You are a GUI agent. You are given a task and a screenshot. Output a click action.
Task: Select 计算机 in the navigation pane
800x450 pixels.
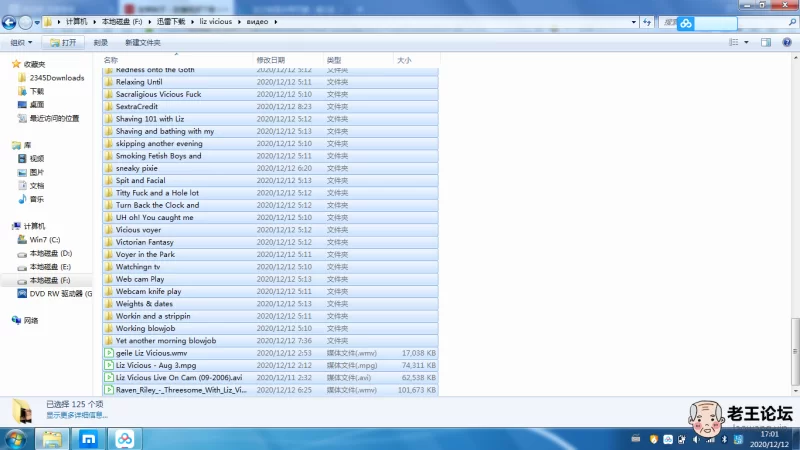pos(34,226)
